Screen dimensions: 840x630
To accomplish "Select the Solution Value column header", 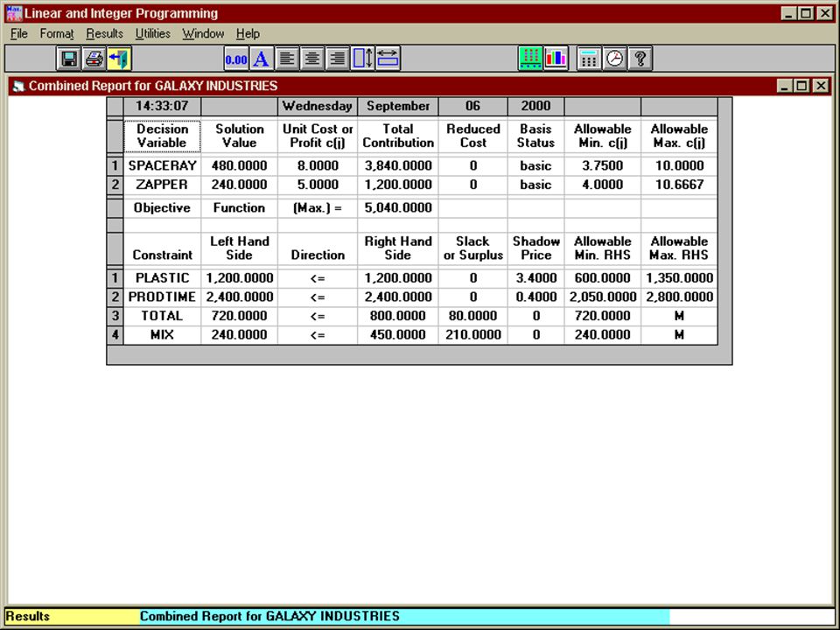I will 239,136.
